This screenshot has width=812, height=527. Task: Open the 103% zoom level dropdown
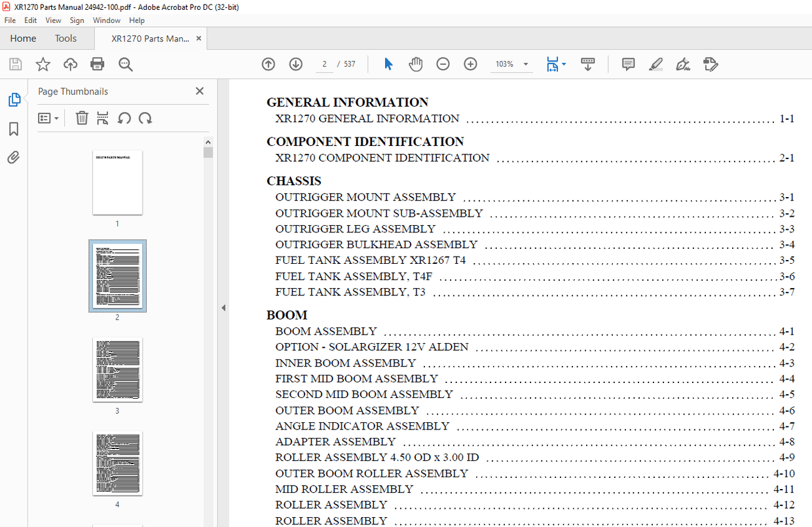pos(511,64)
